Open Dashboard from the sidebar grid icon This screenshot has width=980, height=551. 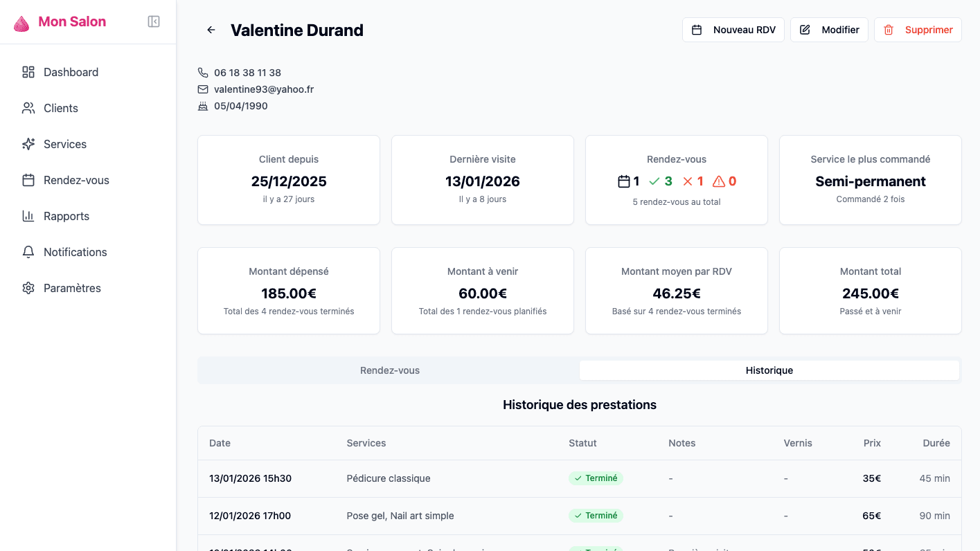28,72
